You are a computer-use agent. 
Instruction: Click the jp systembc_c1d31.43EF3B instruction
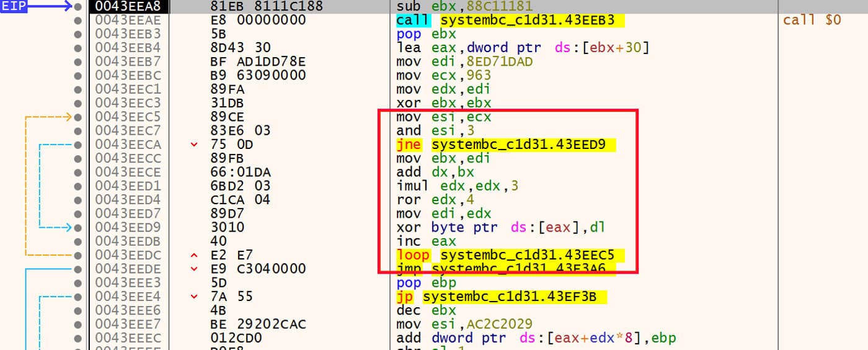501,296
